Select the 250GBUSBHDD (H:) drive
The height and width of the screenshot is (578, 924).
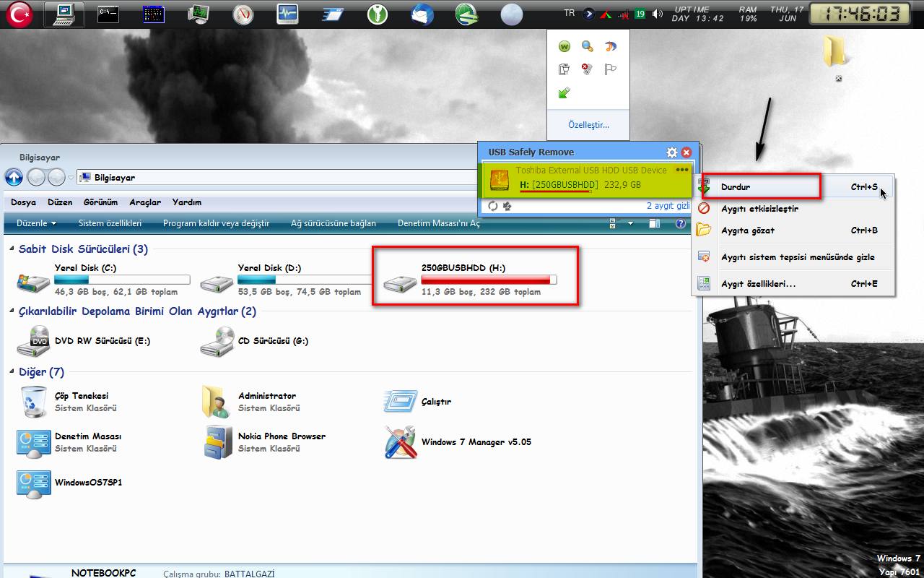pos(471,280)
